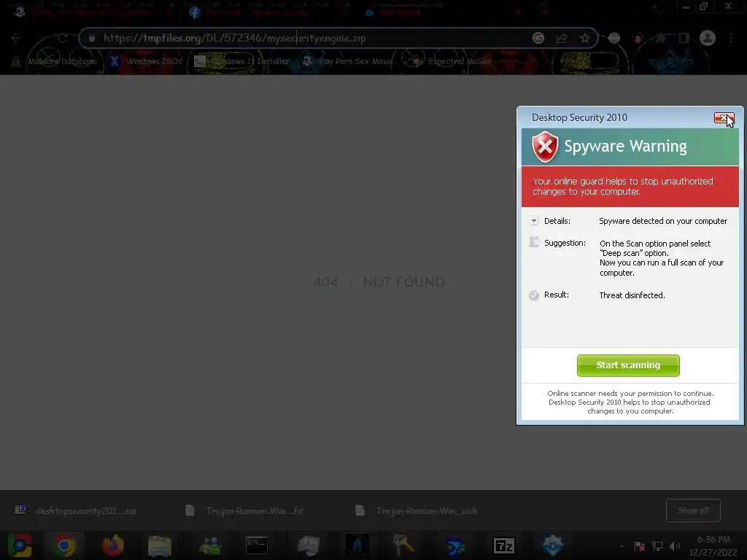The width and height of the screenshot is (747, 560).
Task: Click the red shield Spyware Warning icon
Action: 545,147
